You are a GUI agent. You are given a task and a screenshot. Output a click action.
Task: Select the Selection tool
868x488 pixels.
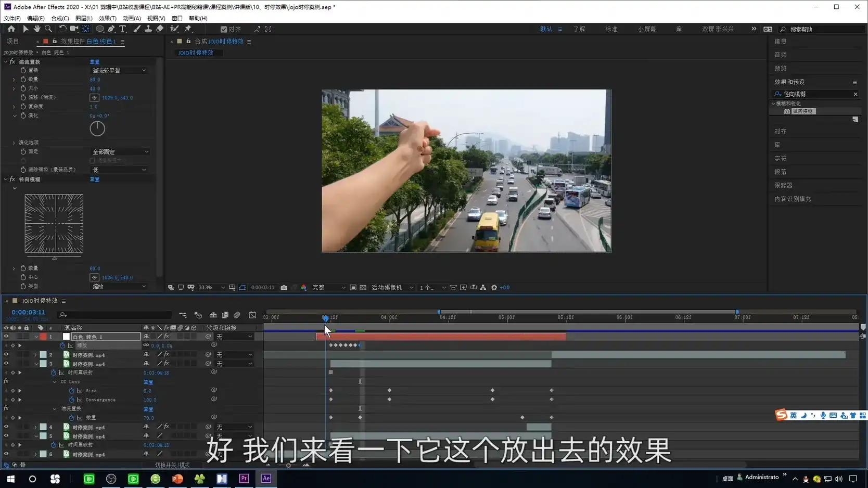coord(25,29)
